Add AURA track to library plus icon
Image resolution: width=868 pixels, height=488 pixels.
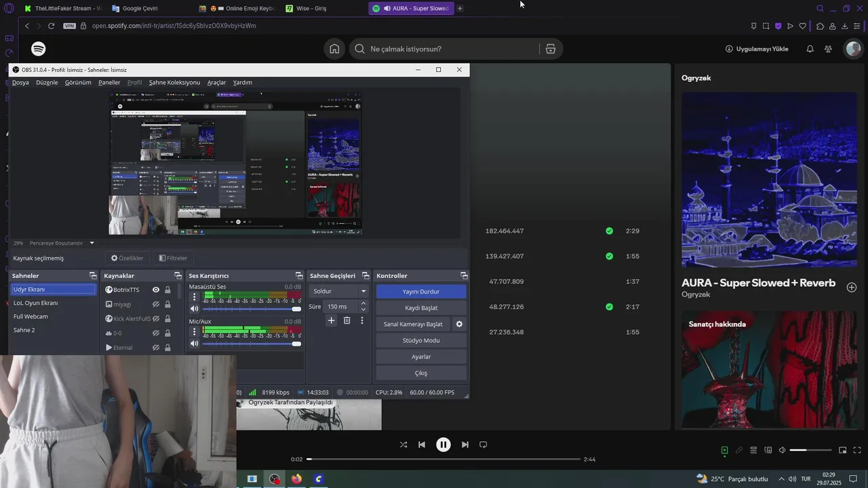(852, 287)
